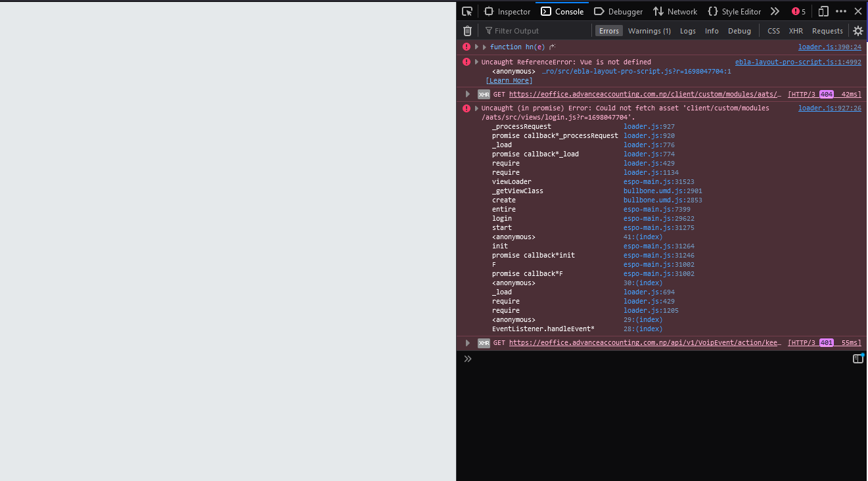Expand the 'Vue is not defined' error
The height and width of the screenshot is (481, 868).
[x=476, y=62]
